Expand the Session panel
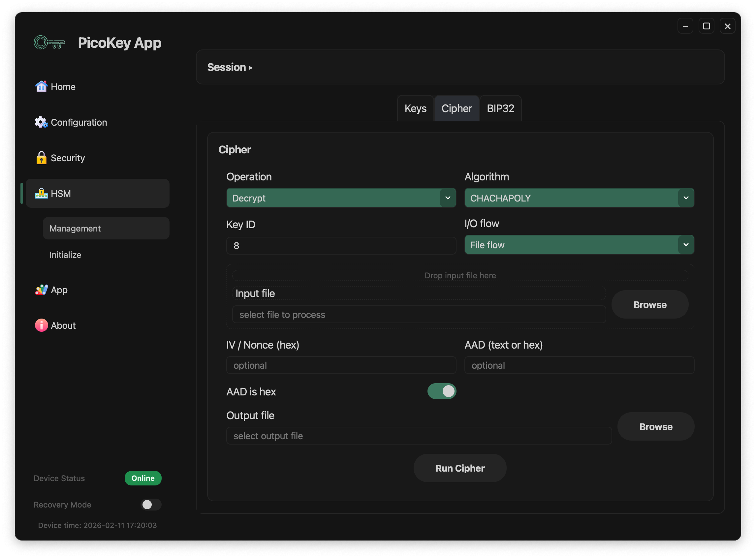This screenshot has width=756, height=558. coord(230,67)
